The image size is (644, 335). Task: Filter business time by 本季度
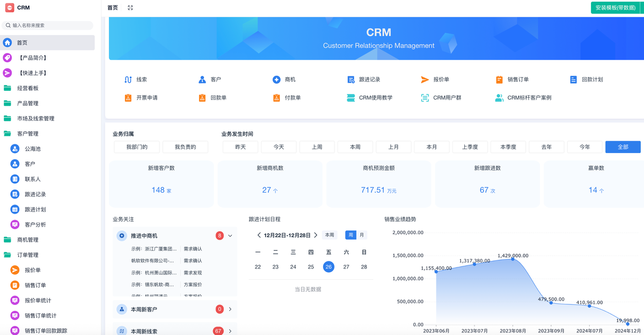[x=508, y=147]
